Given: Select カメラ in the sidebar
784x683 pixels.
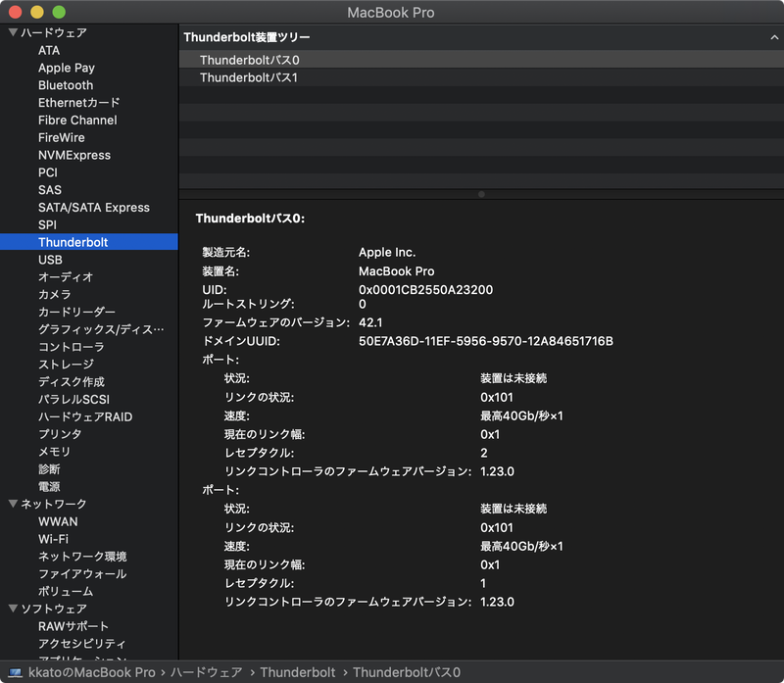Looking at the screenshot, I should click(x=55, y=295).
